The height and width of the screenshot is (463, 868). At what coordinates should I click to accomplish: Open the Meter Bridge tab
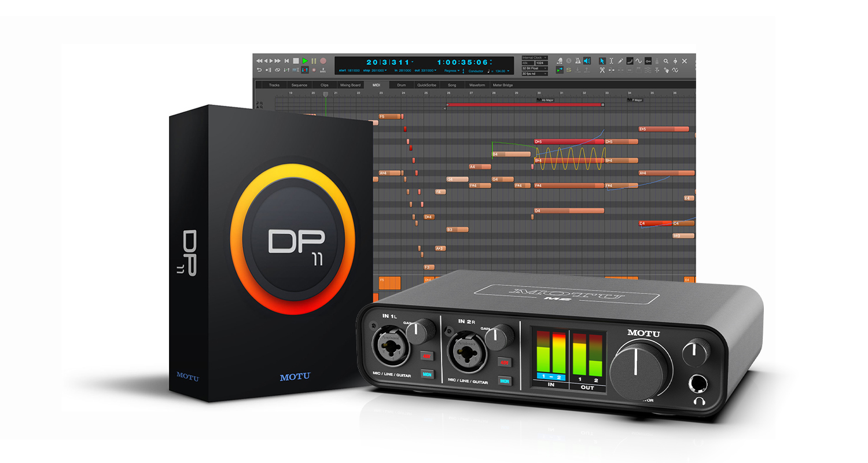click(x=502, y=85)
